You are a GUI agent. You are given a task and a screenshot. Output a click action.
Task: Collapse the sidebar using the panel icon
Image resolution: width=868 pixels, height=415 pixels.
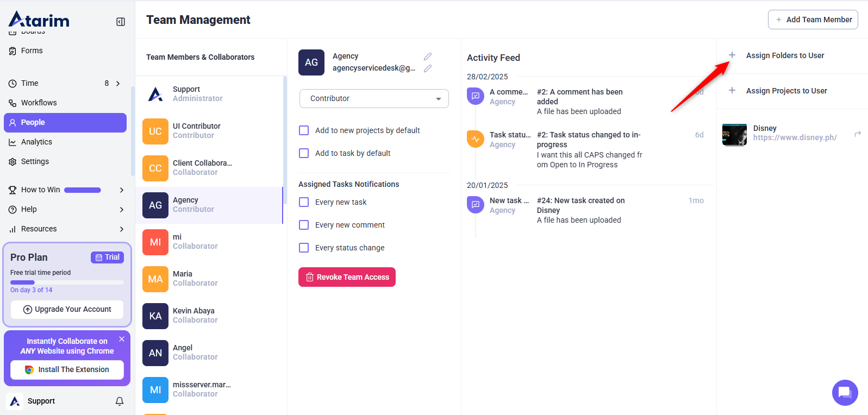click(121, 22)
